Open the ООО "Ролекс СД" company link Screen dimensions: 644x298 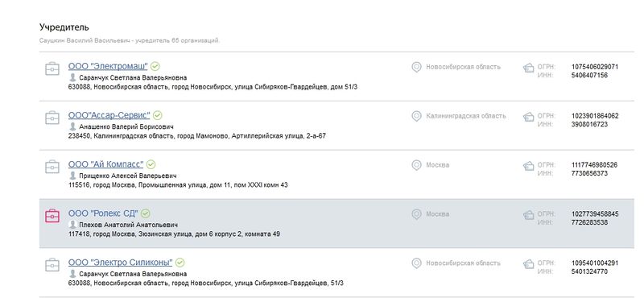pyautogui.click(x=103, y=213)
